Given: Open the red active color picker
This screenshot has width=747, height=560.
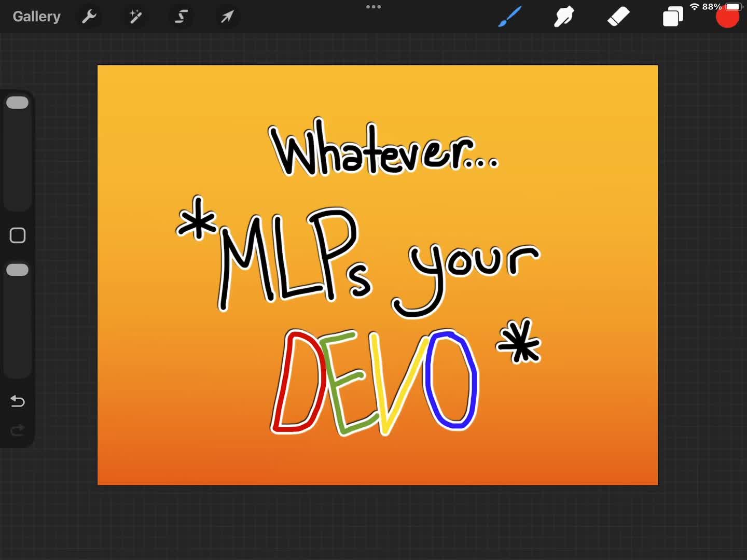Looking at the screenshot, I should [727, 17].
